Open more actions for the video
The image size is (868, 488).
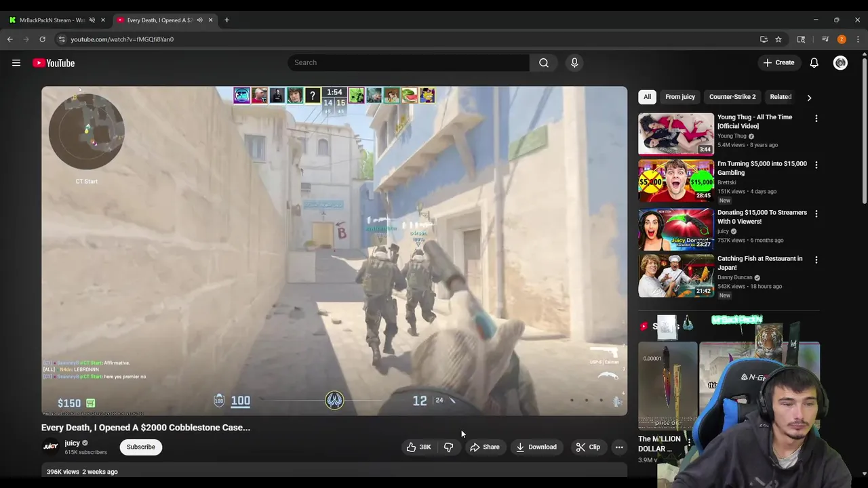(618, 447)
